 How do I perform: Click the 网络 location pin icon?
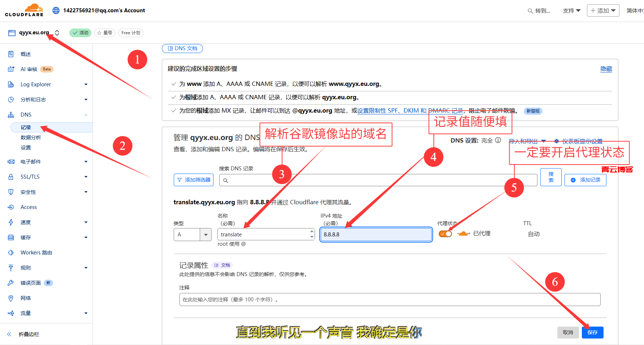[x=11, y=298]
